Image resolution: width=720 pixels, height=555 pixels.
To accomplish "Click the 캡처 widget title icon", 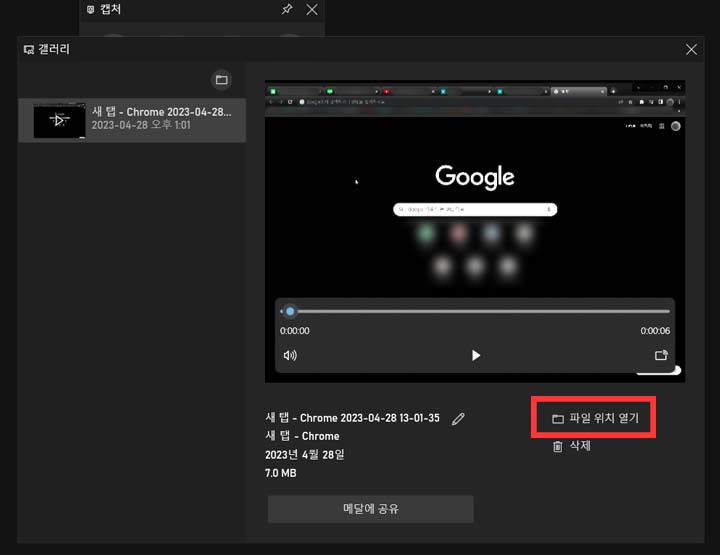I will (90, 9).
